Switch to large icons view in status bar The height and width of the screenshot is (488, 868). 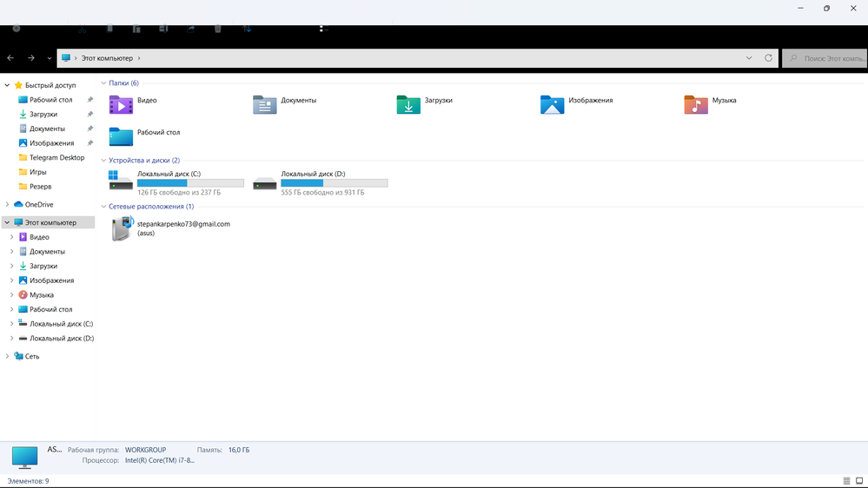[859, 481]
